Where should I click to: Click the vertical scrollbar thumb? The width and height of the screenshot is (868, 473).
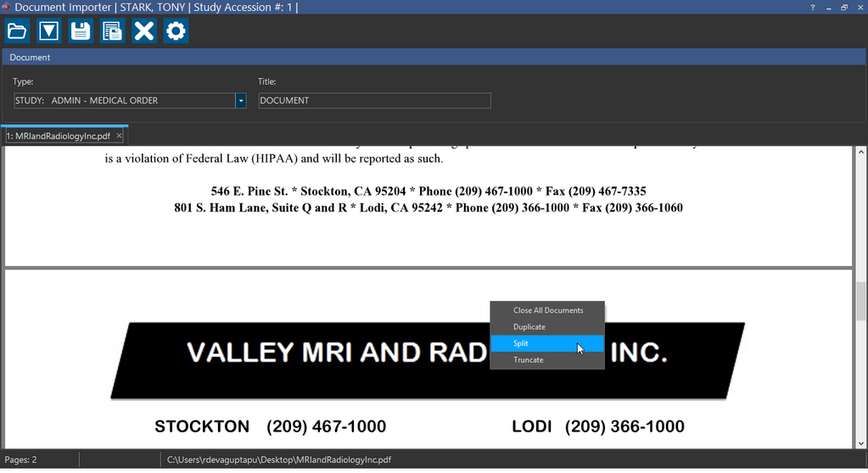coord(861,300)
